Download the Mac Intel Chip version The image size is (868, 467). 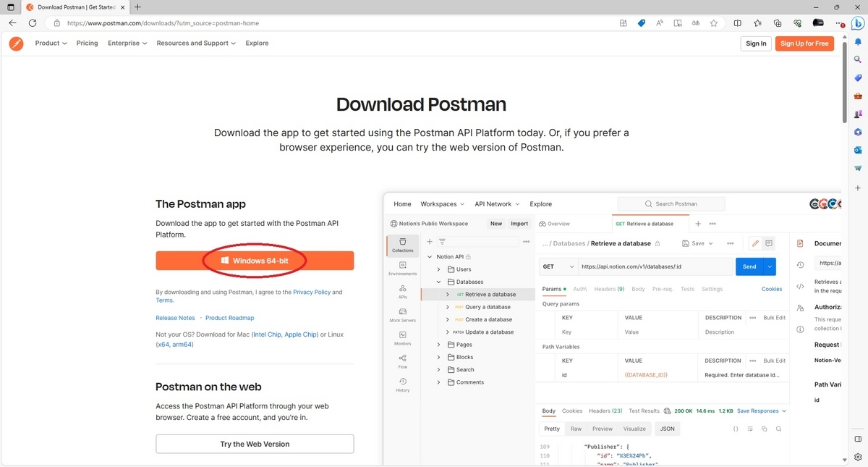point(266,335)
